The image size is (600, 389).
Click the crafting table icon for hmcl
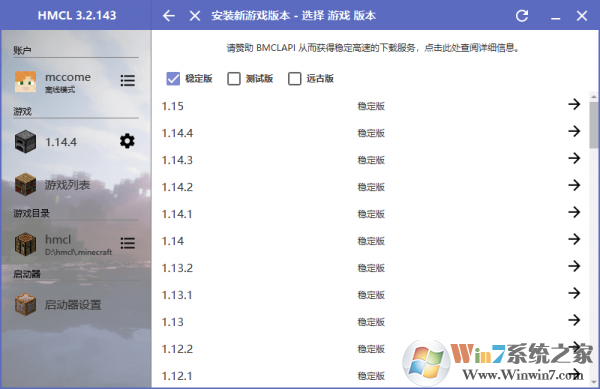coord(25,244)
